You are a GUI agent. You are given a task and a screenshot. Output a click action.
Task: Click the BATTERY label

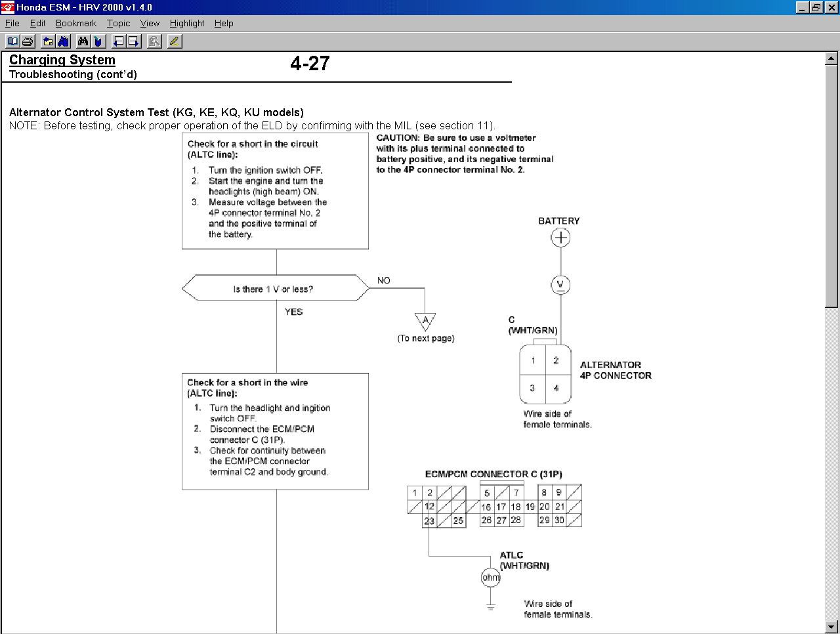pyautogui.click(x=559, y=221)
